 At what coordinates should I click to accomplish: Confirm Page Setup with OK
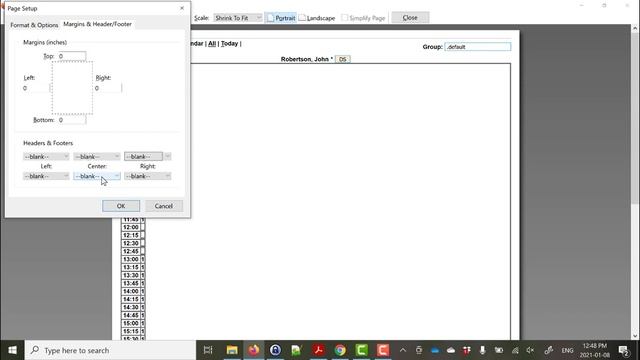coord(121,206)
